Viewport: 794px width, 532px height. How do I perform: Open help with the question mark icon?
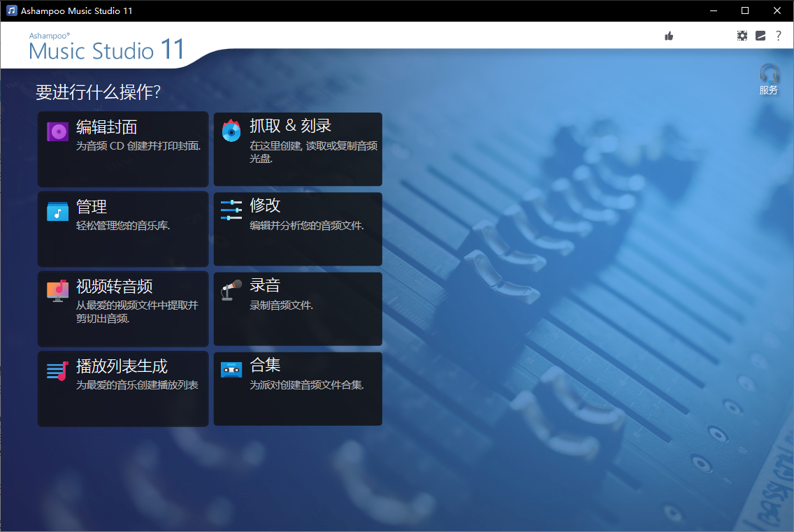[779, 36]
